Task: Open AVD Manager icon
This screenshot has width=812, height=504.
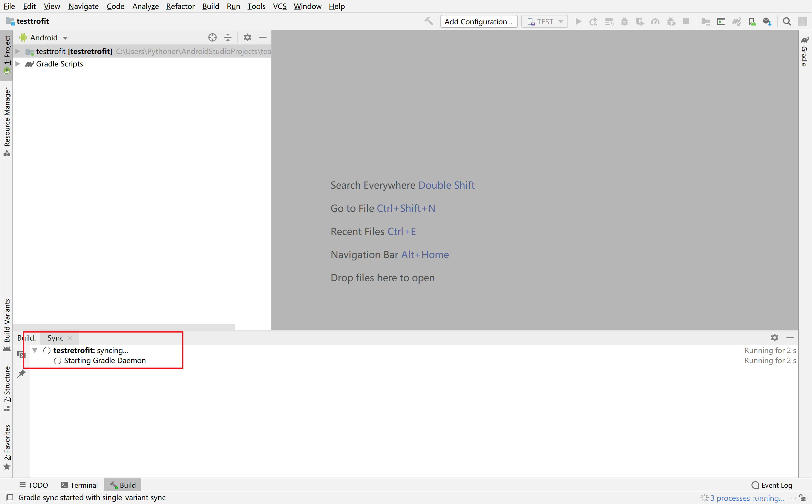Action: tap(752, 22)
